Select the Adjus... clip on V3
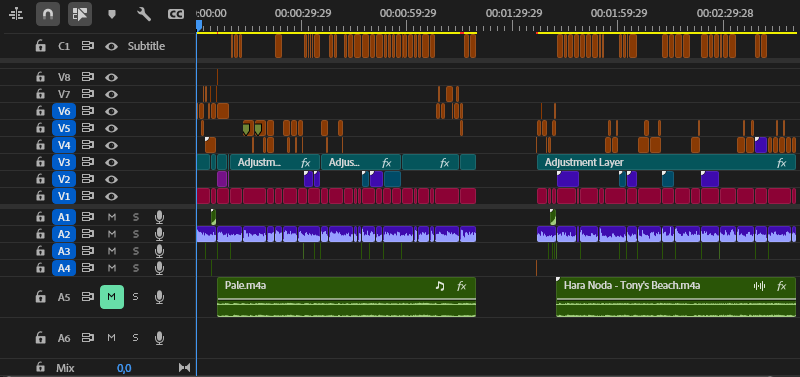The image size is (800, 377). (361, 162)
